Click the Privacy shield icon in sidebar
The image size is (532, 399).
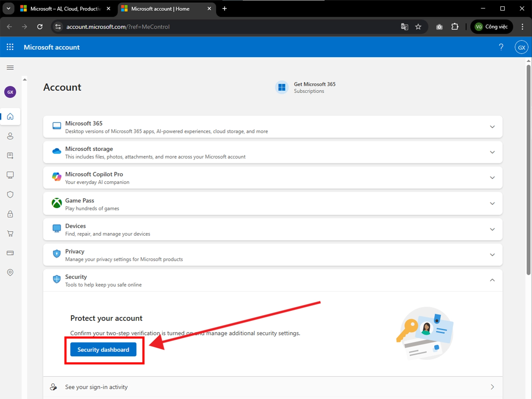click(10, 194)
